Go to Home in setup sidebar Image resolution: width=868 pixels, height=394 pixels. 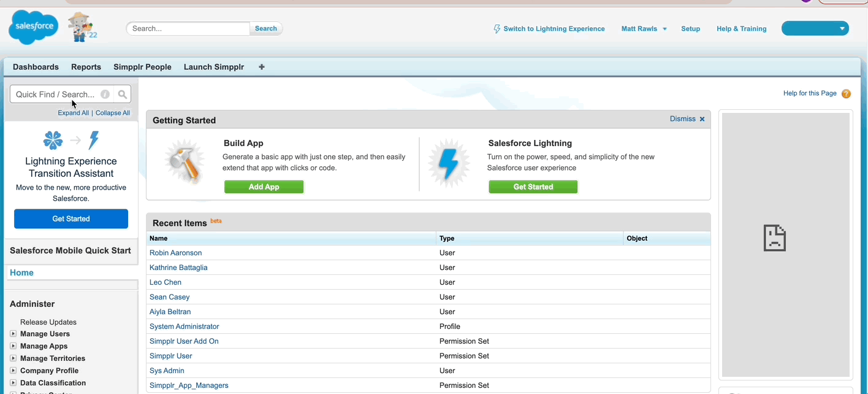click(21, 272)
